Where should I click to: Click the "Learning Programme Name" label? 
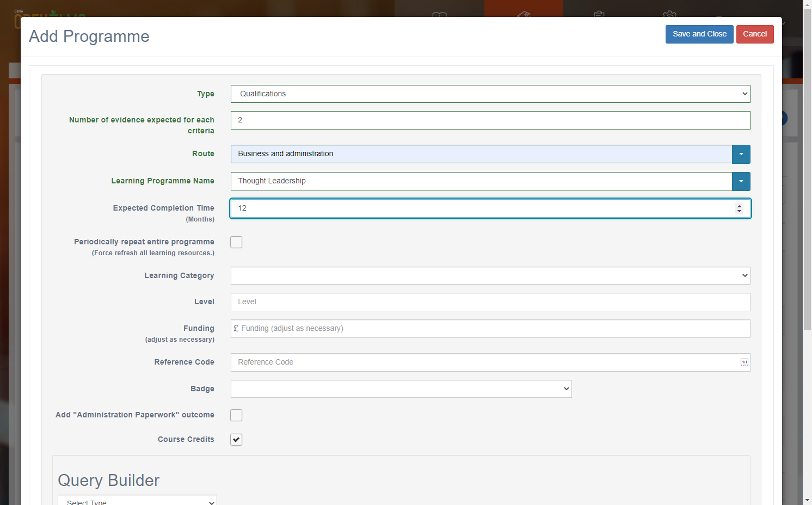pyautogui.click(x=163, y=181)
